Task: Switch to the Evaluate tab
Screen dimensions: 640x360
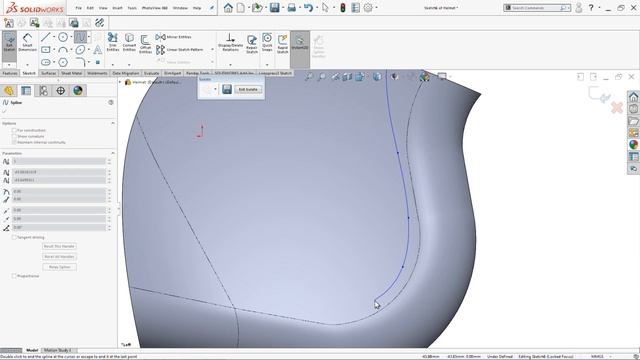Action: 151,73
